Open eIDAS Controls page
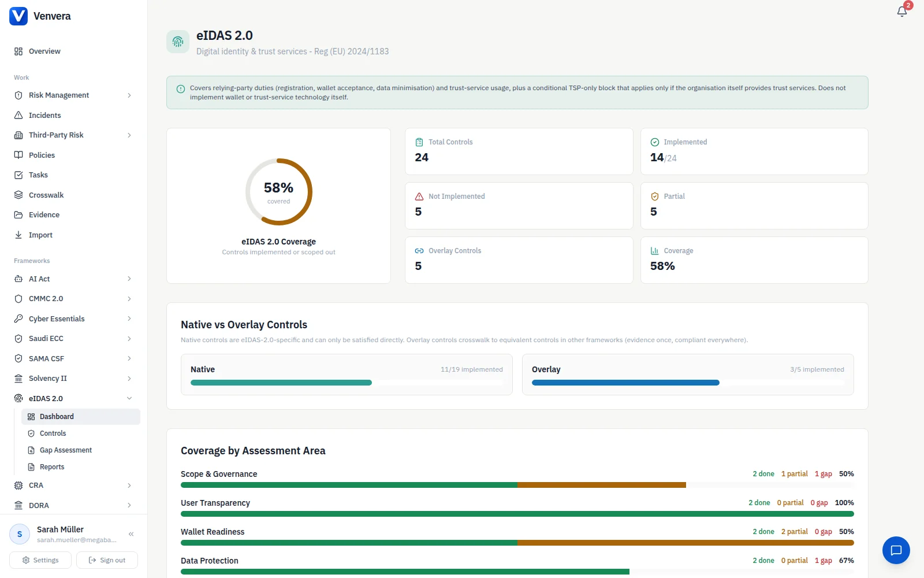 click(x=81, y=433)
